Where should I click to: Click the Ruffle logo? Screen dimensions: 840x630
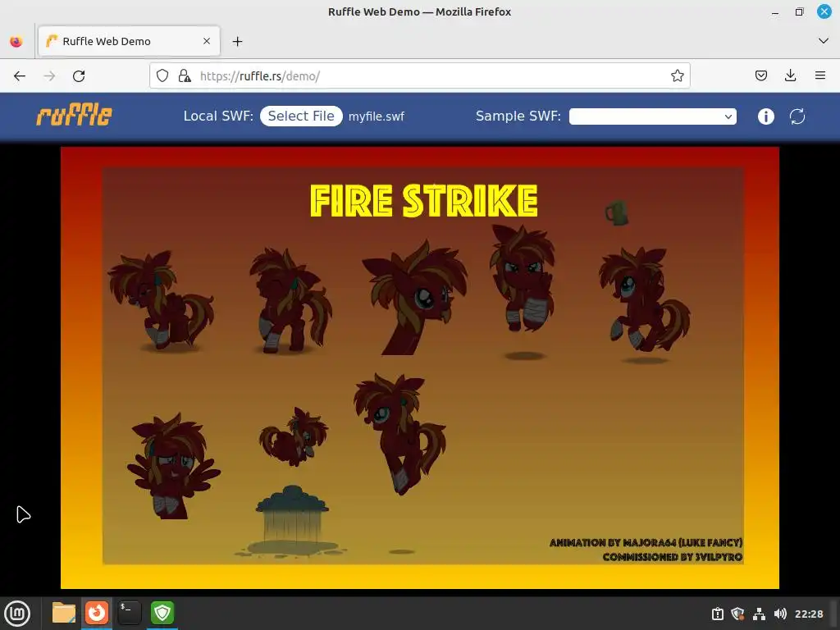74,115
